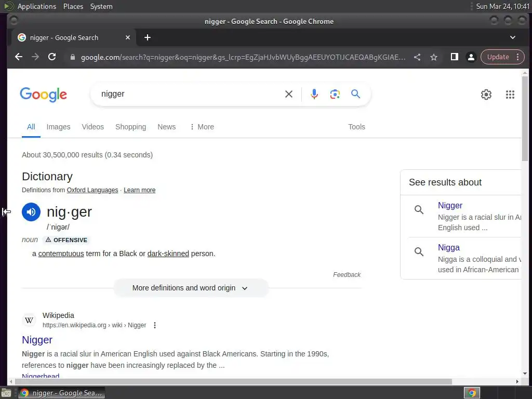Open the System menu
Screen dimensions: 532x399
tap(101, 6)
